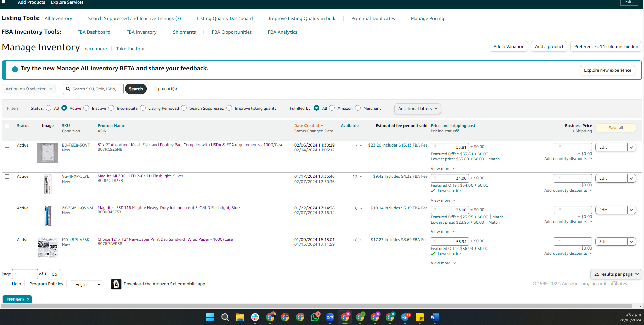Open Listing Quality Dashboard
Viewport: 644px width, 325px height.
coord(225,18)
